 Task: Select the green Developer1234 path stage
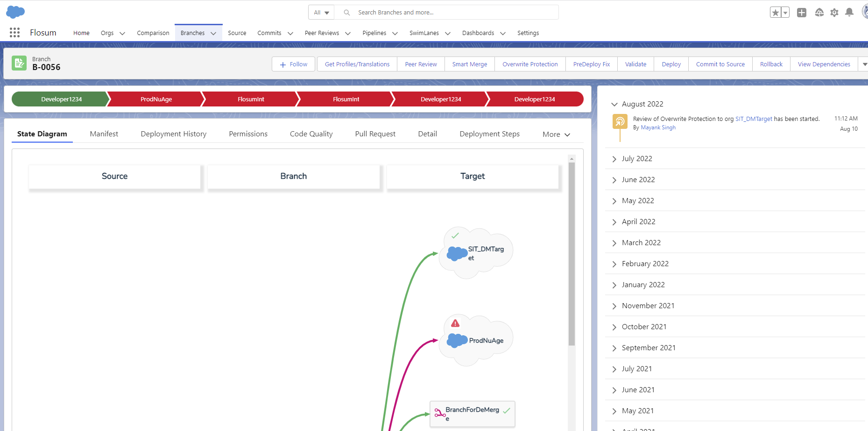61,99
